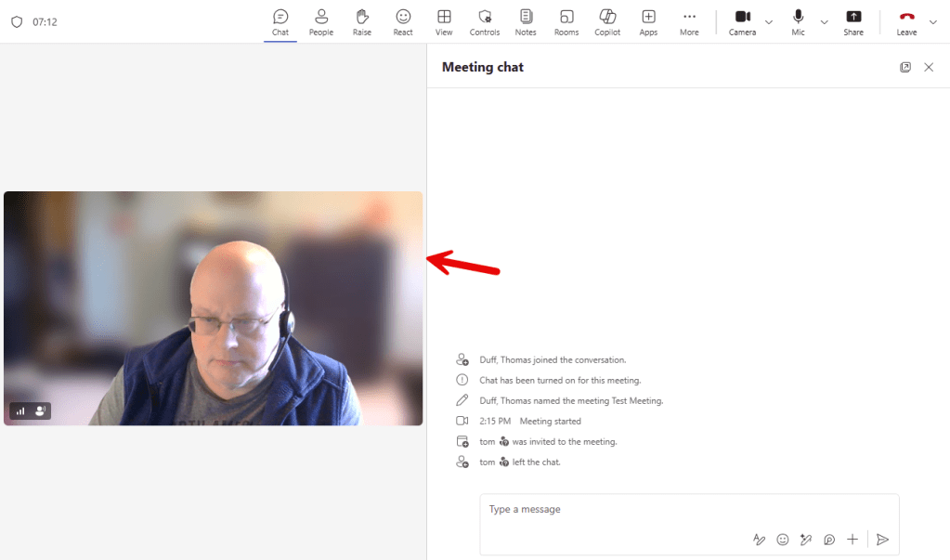Open meeting Notes

[x=526, y=21]
